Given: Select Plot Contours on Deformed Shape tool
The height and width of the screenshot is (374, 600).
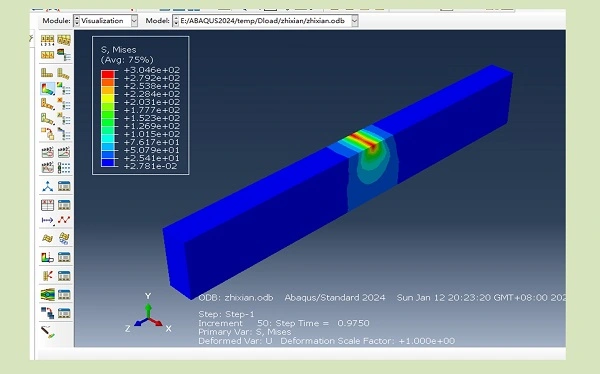Looking at the screenshot, I should pos(47,89).
